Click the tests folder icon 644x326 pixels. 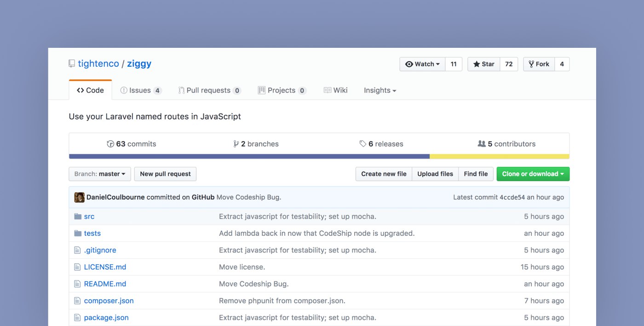pos(78,233)
